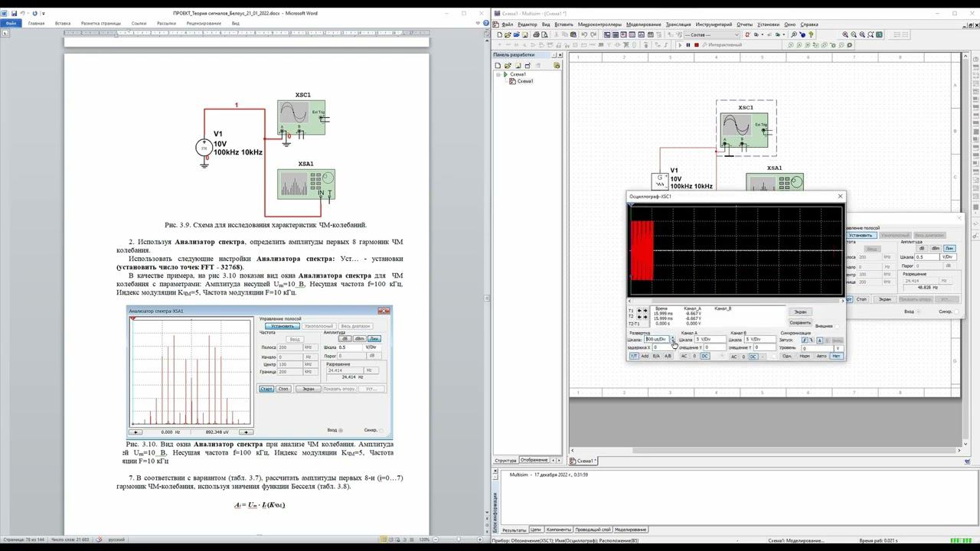Image resolution: width=980 pixels, height=551 pixels.
Task: Click Save icon in Multisim toolbar
Action: 525,34
